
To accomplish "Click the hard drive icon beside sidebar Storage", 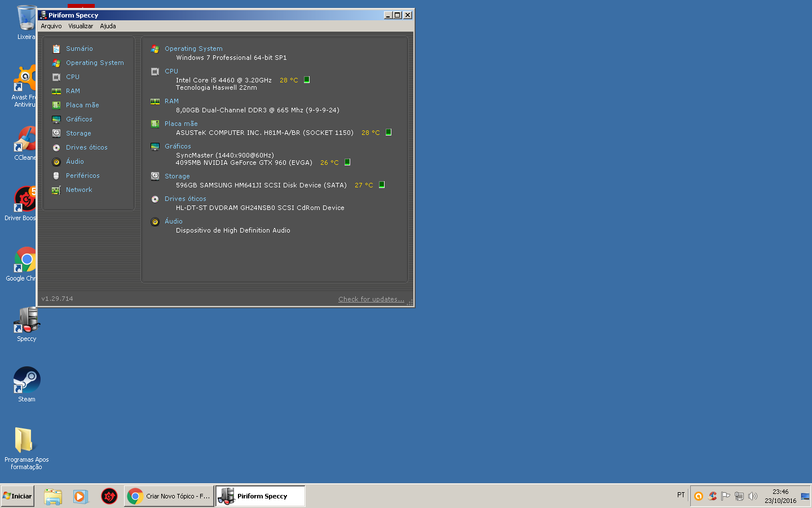I will [x=56, y=134].
